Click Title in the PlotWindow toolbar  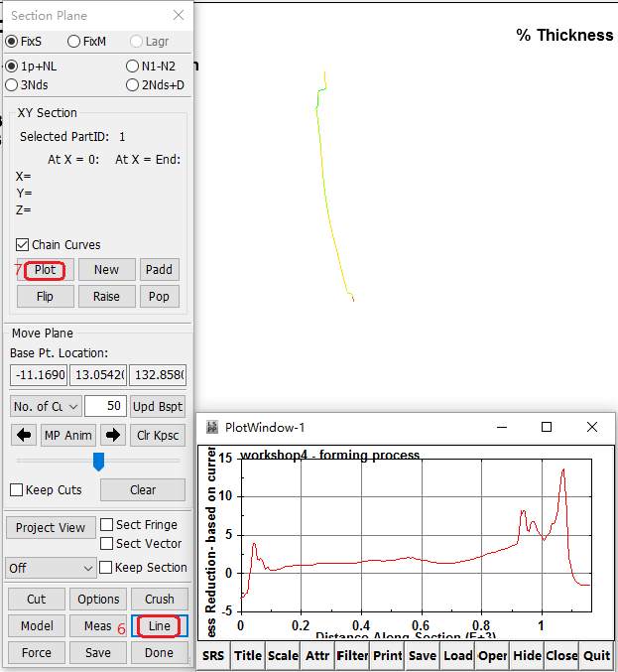pos(248,656)
